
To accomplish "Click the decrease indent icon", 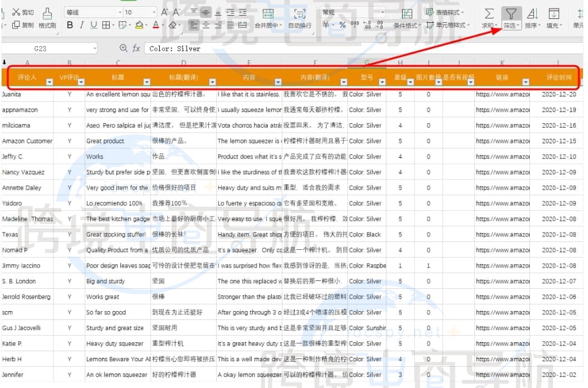I will click(231, 12).
